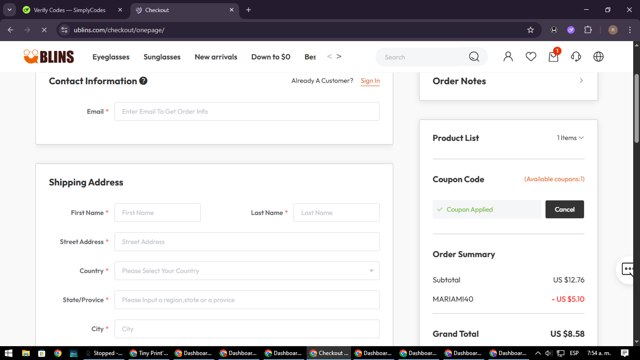This screenshot has width=640, height=360.
Task: Click the First Name field
Action: (158, 213)
